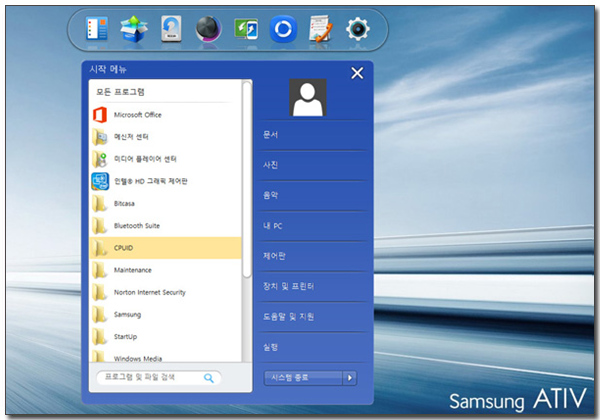This screenshot has height=420, width=600.
Task: Expand the Norton Internet Security folder
Action: pyautogui.click(x=150, y=292)
